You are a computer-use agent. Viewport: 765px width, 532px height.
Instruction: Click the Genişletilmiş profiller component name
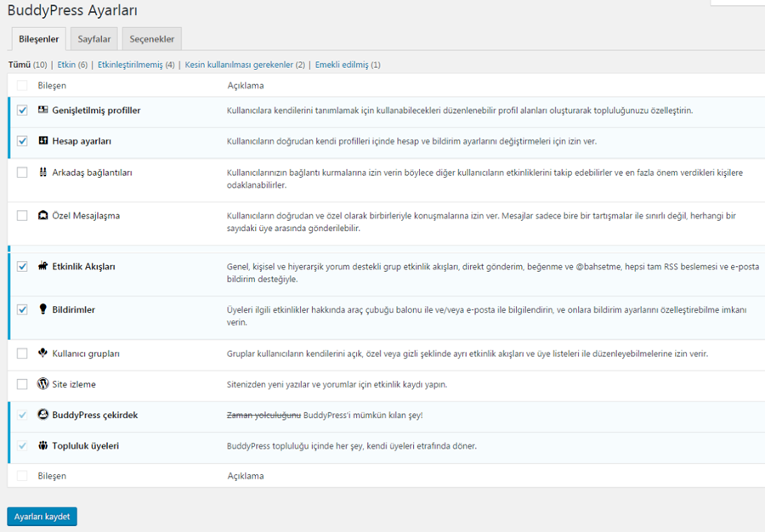pyautogui.click(x=96, y=110)
